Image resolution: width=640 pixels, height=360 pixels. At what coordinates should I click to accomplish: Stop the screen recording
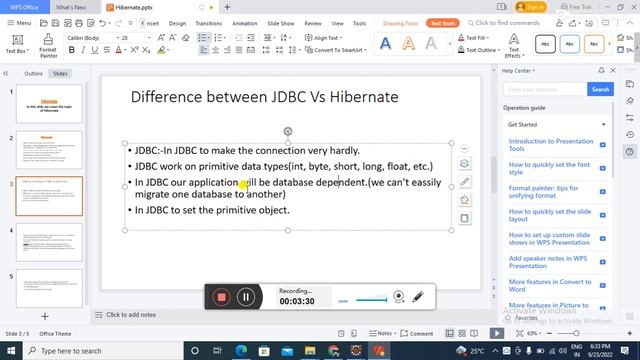click(222, 297)
